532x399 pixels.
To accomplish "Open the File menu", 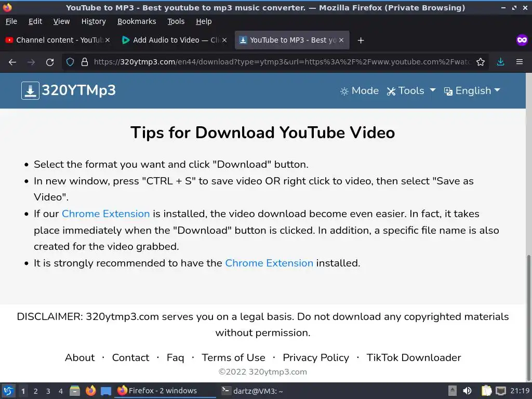I will pos(11,21).
